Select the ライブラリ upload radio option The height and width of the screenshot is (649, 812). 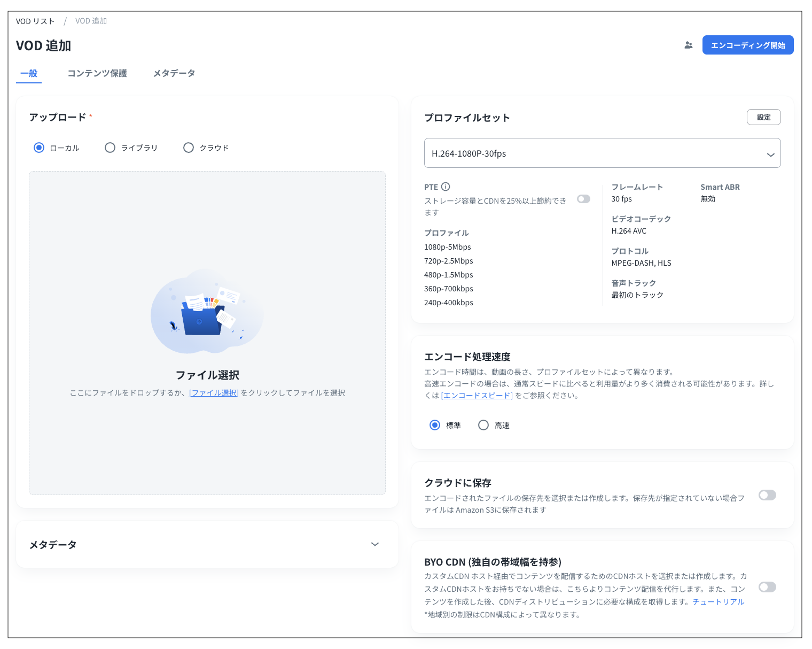point(110,148)
